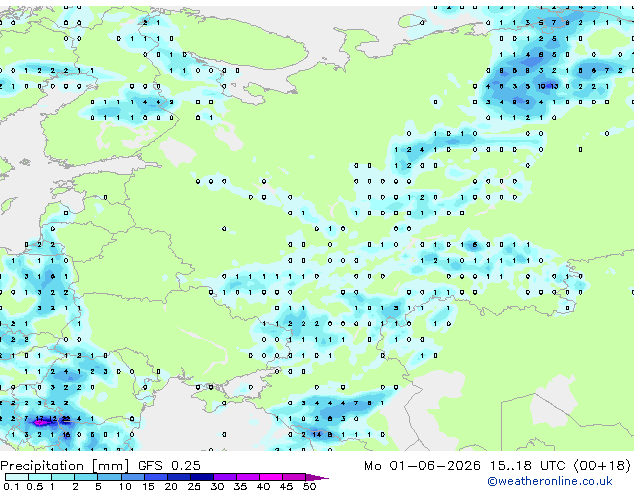Click the precipitation value 16 on map
The image size is (634, 490).
pyautogui.click(x=66, y=435)
